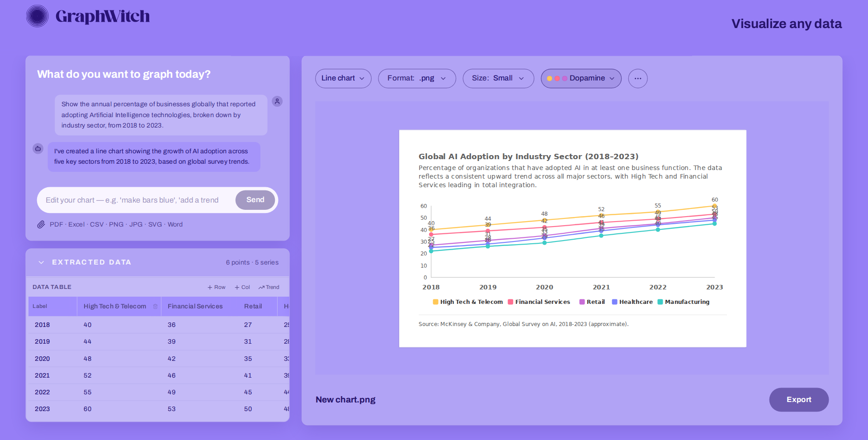Toggle Retail legend entry in chart
Screen dimensions: 868x440
point(592,302)
